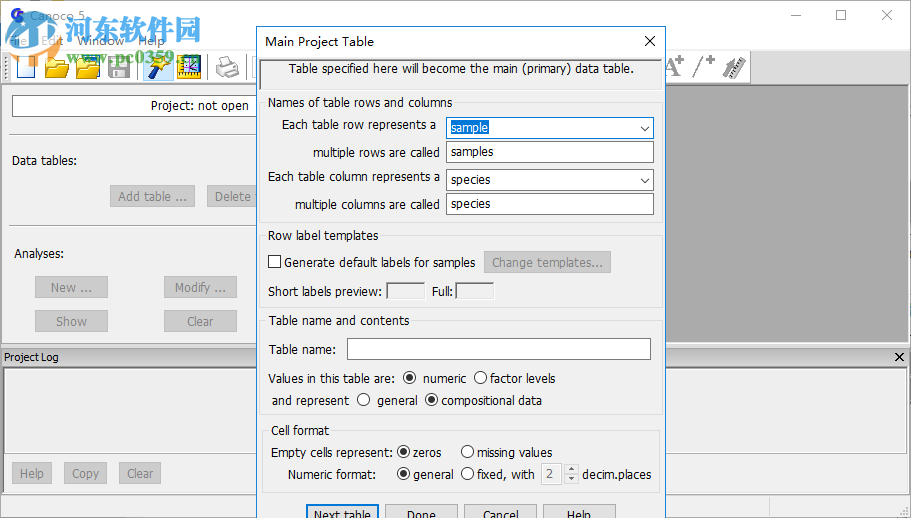
Task: Open the Window menu
Action: tap(101, 41)
